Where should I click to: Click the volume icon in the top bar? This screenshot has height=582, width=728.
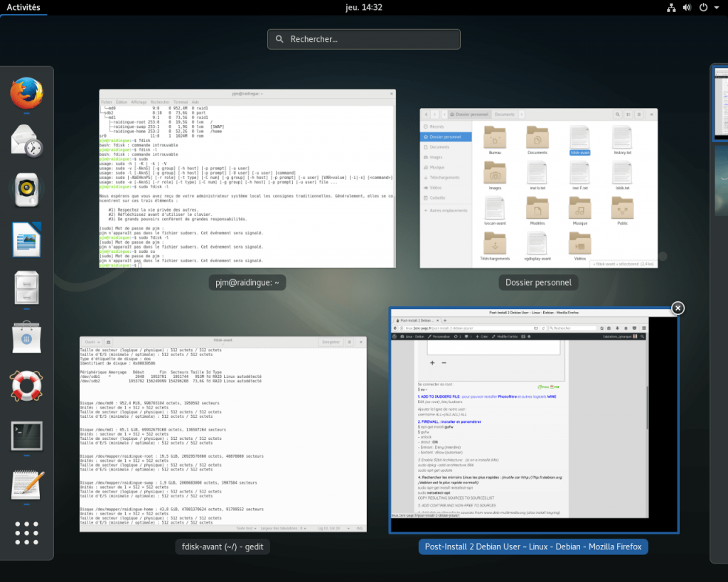687,7
